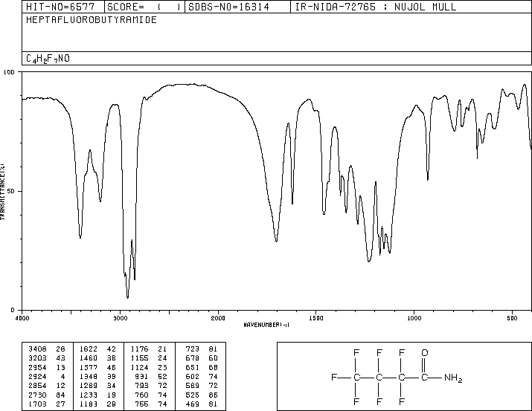Select peak table entry 3203
Viewport: 532px width, 411px height.
pos(37,358)
